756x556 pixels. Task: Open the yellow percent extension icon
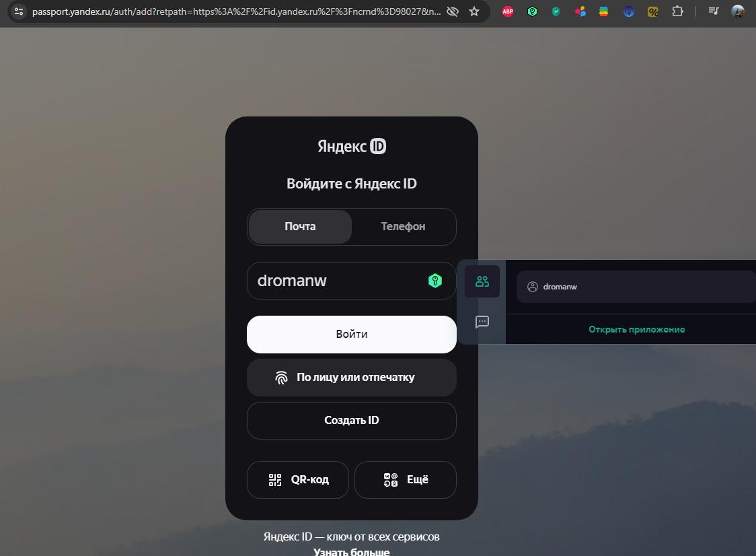point(653,11)
